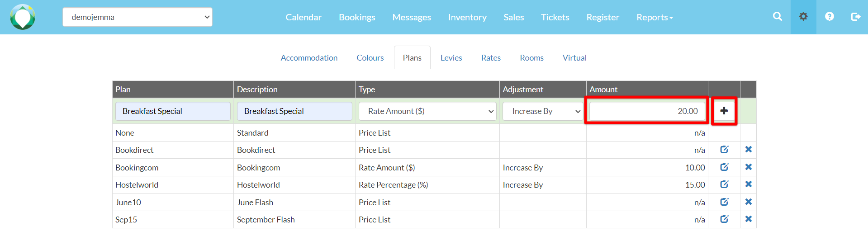This screenshot has height=236, width=868.
Task: Click the search magnifier icon
Action: [x=777, y=17]
